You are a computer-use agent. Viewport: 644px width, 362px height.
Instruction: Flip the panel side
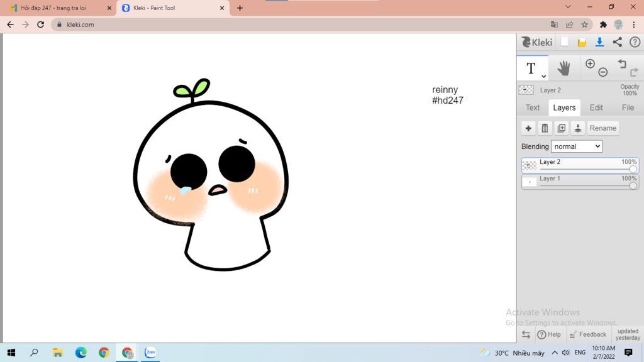526,334
